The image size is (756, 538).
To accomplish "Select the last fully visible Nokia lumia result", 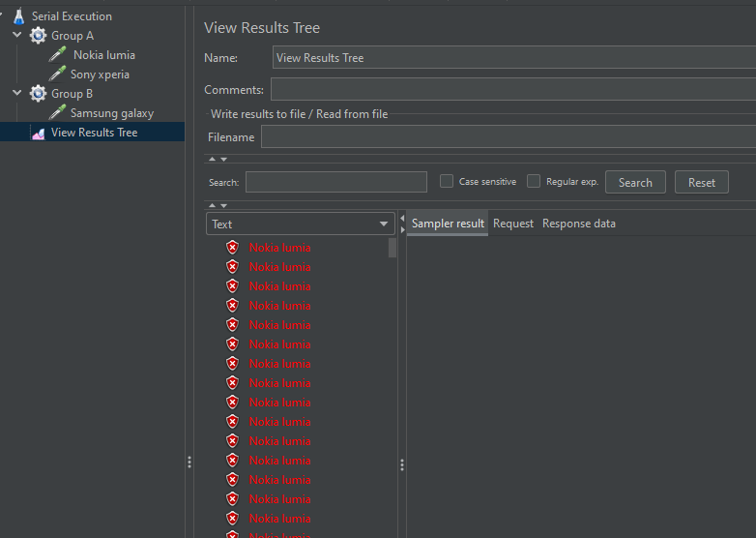I will (279, 519).
